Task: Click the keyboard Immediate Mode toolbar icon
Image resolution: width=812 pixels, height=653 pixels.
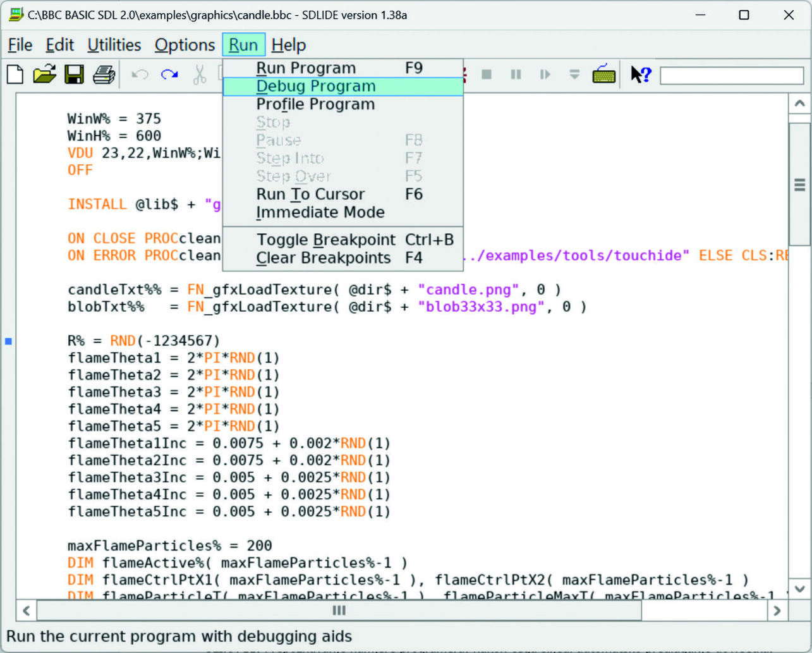Action: click(604, 74)
